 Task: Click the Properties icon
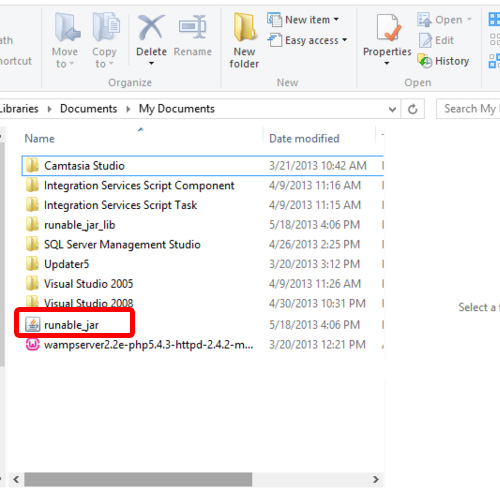pos(388,27)
